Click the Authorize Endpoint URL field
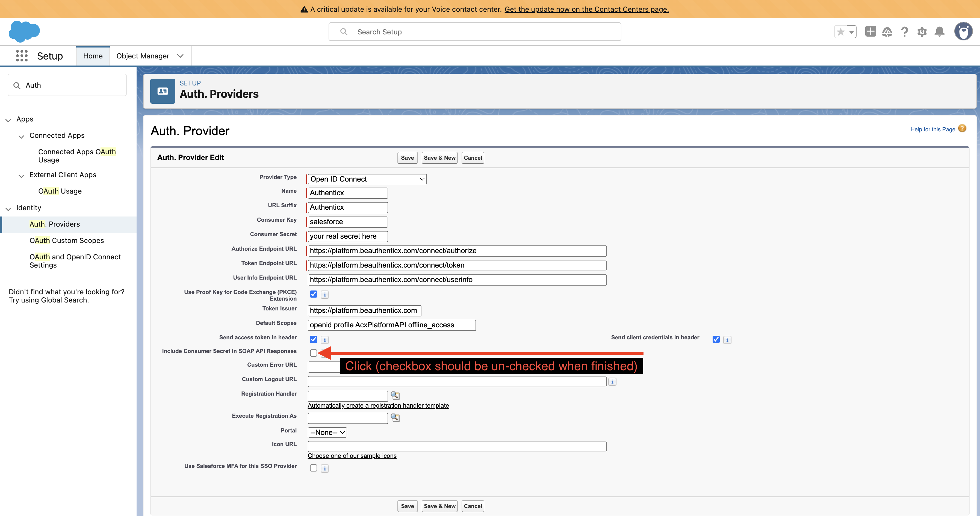The image size is (980, 516). pos(457,251)
